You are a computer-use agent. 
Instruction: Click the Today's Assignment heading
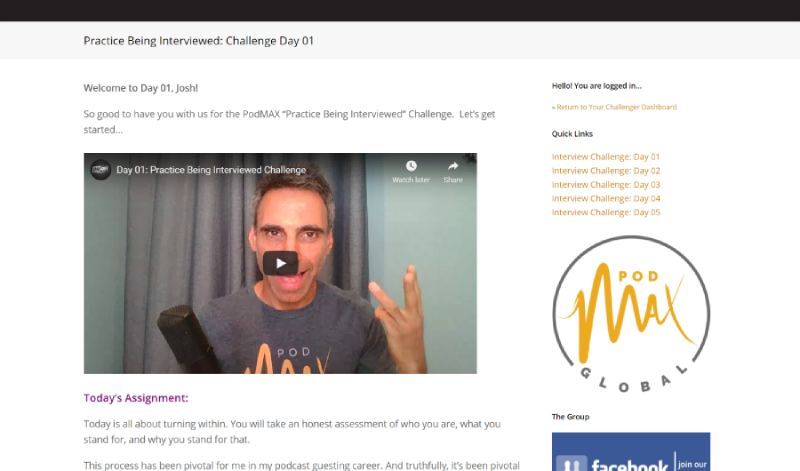[136, 398]
